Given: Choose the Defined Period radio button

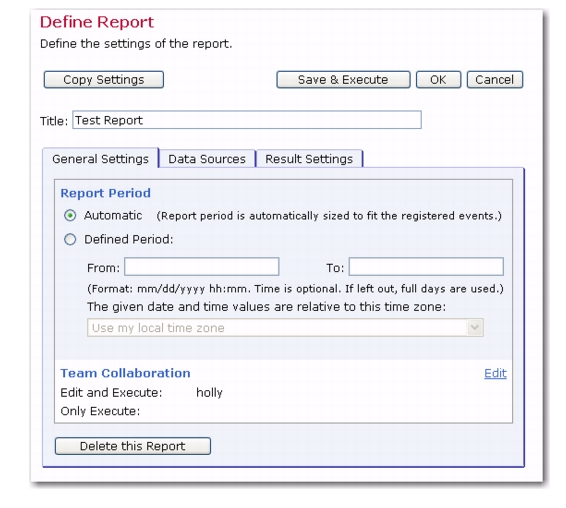Looking at the screenshot, I should pyautogui.click(x=70, y=239).
